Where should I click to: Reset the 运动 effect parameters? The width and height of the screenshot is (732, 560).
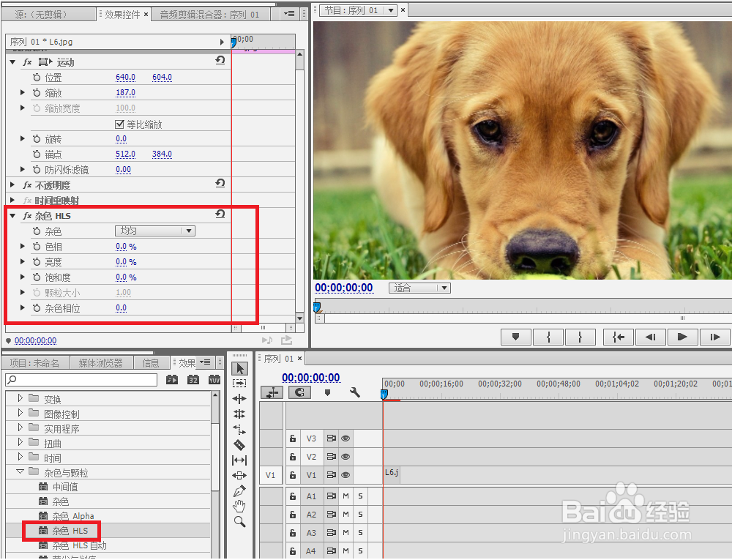[220, 60]
